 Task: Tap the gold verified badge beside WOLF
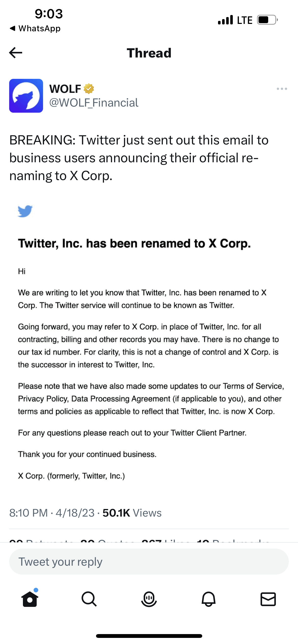tap(89, 89)
